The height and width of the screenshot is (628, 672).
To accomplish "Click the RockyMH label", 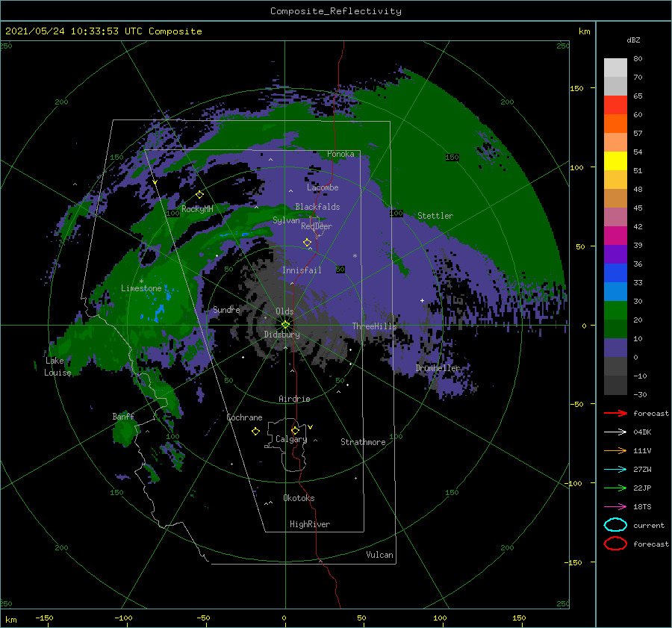I will 197,209.
